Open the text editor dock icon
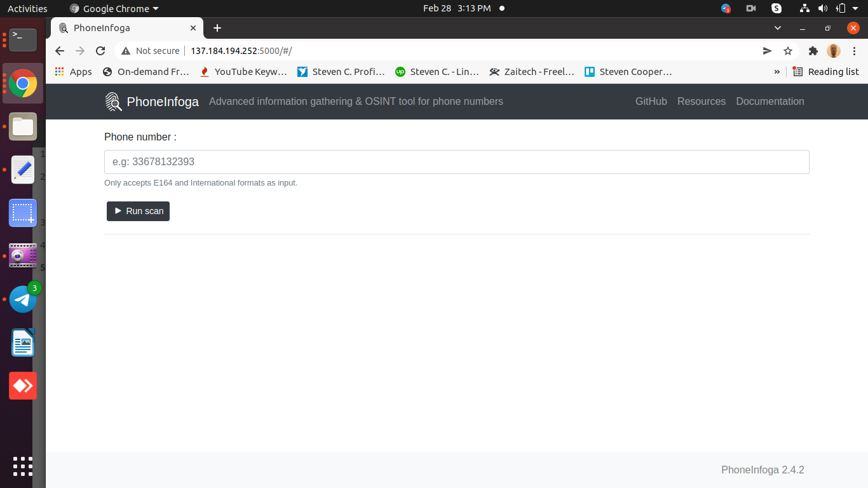The image size is (868, 488). point(23,170)
